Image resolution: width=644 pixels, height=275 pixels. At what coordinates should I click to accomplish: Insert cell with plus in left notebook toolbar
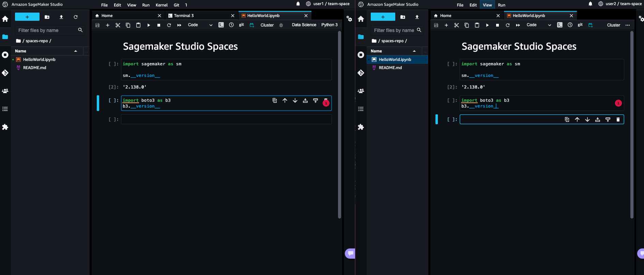[108, 25]
